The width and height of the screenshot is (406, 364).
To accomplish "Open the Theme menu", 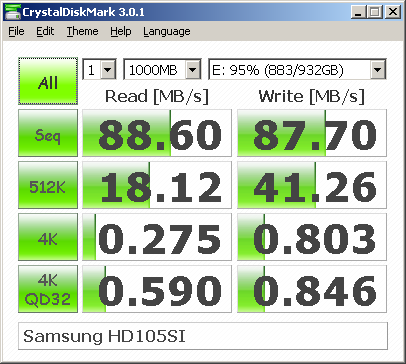I will click(82, 31).
